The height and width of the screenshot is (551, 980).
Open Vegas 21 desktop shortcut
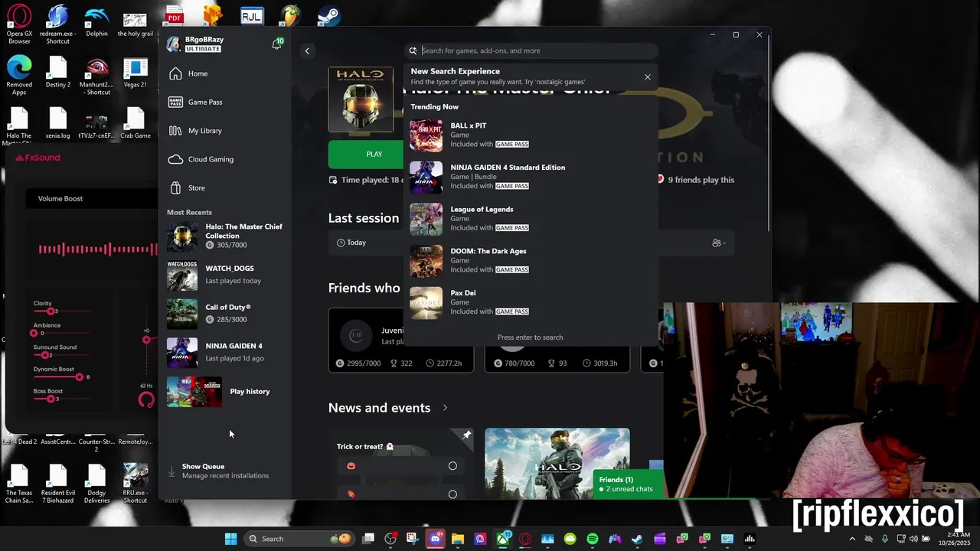coord(135,73)
